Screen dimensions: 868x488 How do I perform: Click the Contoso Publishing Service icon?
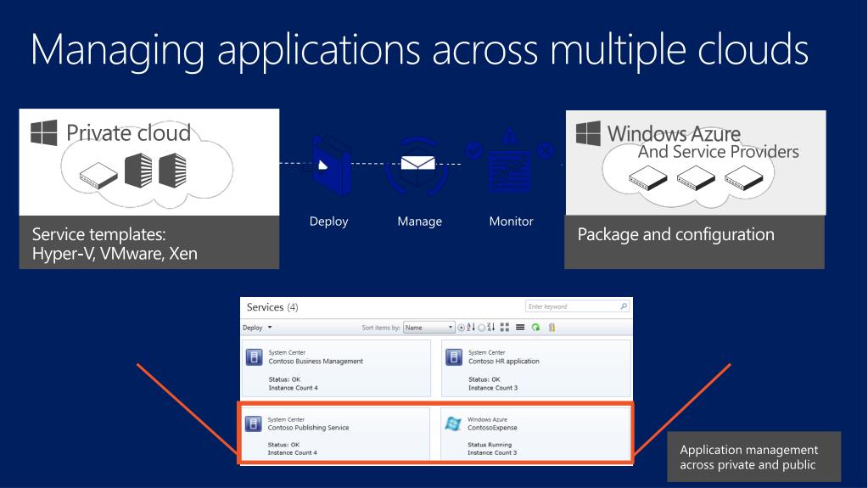[x=254, y=423]
